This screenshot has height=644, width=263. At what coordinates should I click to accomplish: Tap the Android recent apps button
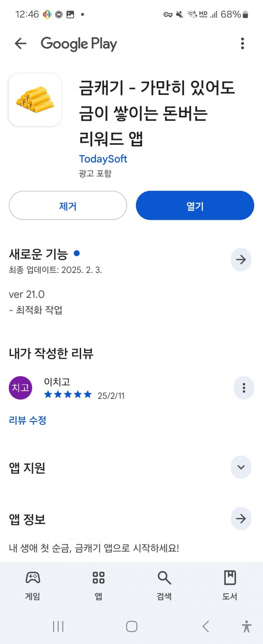[x=58, y=626]
